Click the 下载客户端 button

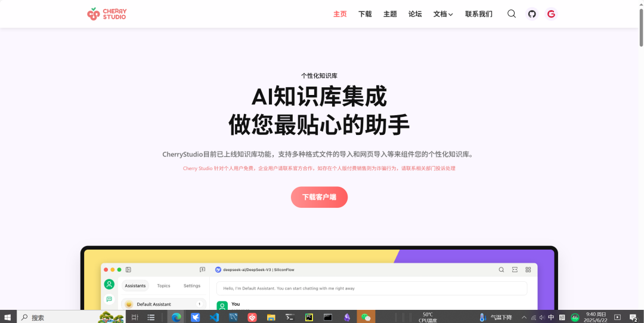(x=319, y=197)
